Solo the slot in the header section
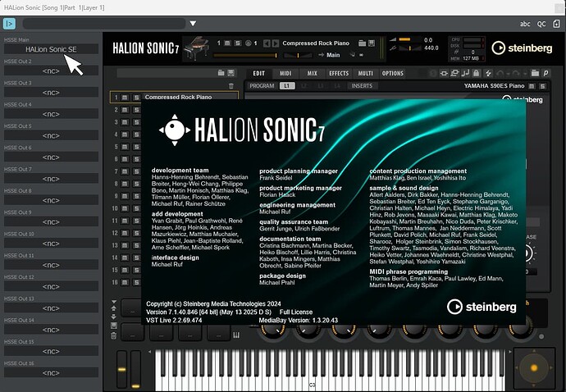Screen dimensions: 566x392 click(238, 43)
